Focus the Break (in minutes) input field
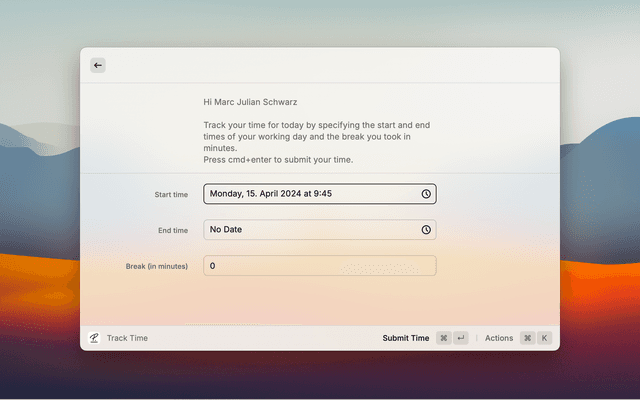Screen dimensions: 640x400 coord(319,266)
